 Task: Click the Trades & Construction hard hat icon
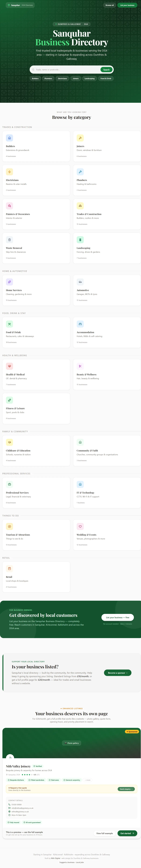click(x=80, y=206)
